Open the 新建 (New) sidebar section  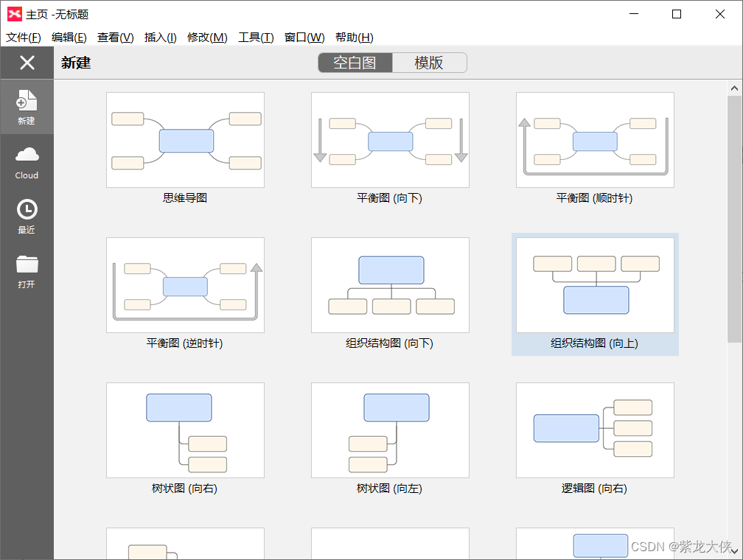pos(27,107)
